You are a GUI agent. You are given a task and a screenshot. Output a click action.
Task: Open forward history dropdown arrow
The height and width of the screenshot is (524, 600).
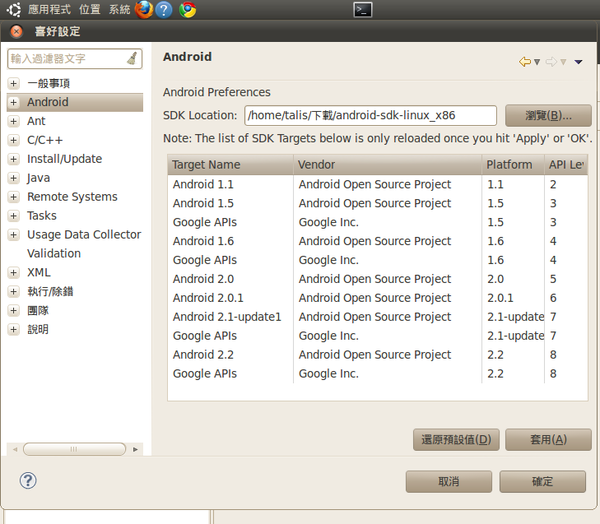(563, 61)
